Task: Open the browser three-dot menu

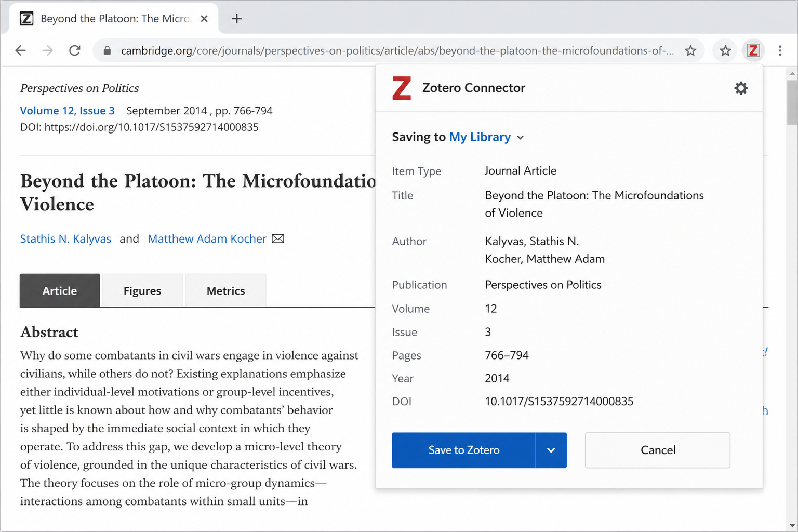Action: click(780, 50)
